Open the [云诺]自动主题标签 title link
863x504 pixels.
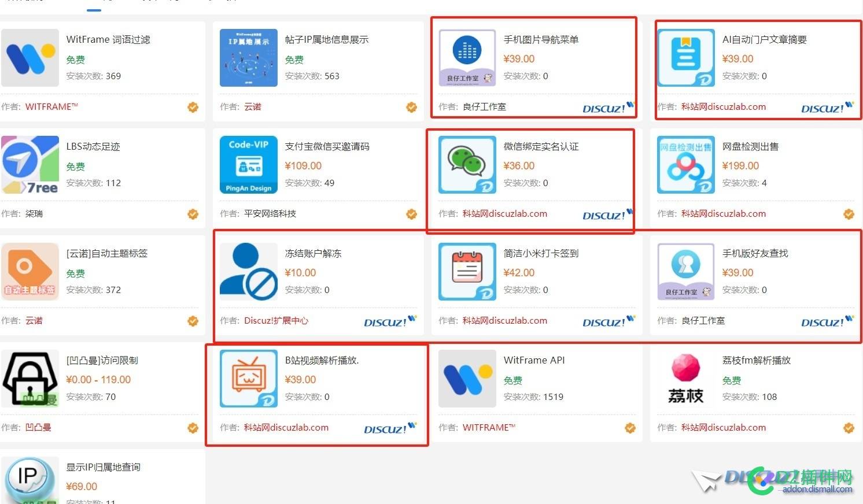click(x=107, y=253)
